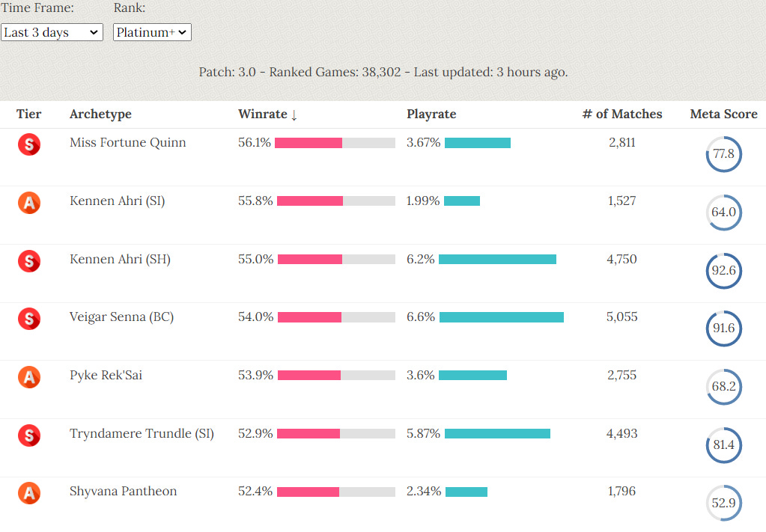Click the 53.9% winrate bar
The width and height of the screenshot is (766, 532).
[x=337, y=376]
